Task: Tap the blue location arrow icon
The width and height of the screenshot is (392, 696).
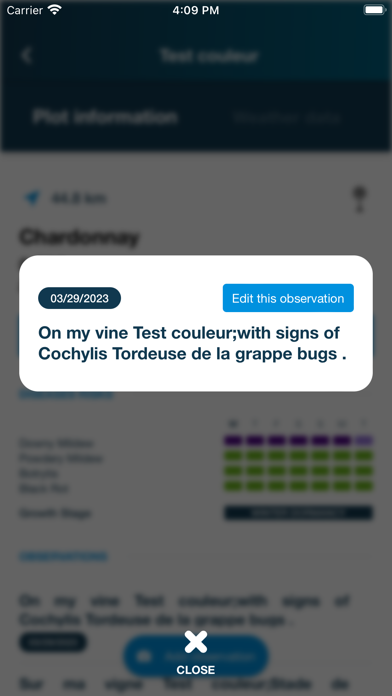Action: [x=32, y=198]
